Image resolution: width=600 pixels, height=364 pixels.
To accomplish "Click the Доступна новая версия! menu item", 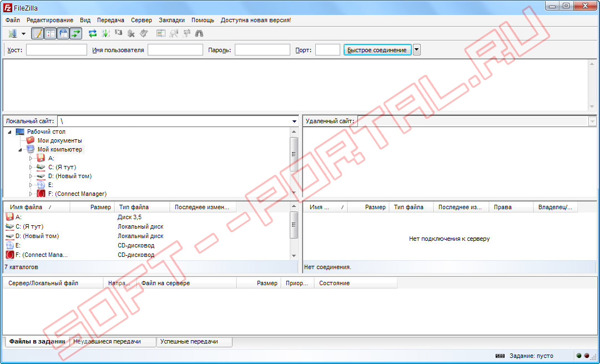I will click(256, 21).
